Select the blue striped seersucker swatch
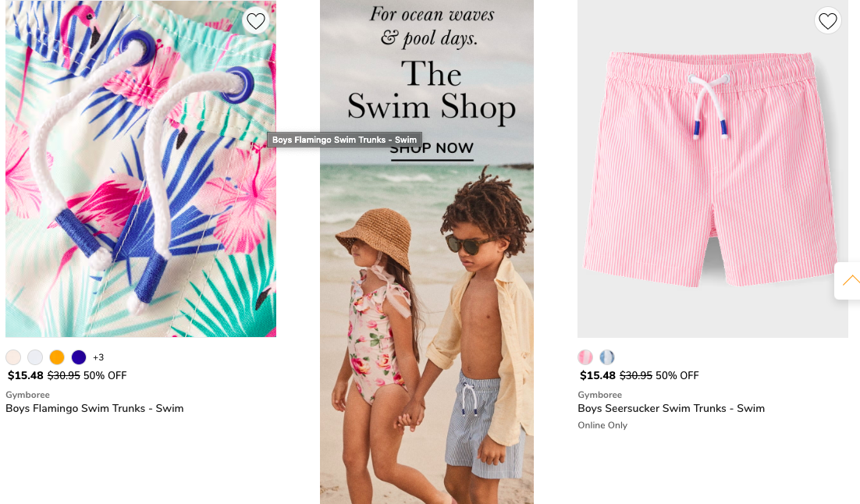Screen dimensions: 860x504 [x=607, y=357]
